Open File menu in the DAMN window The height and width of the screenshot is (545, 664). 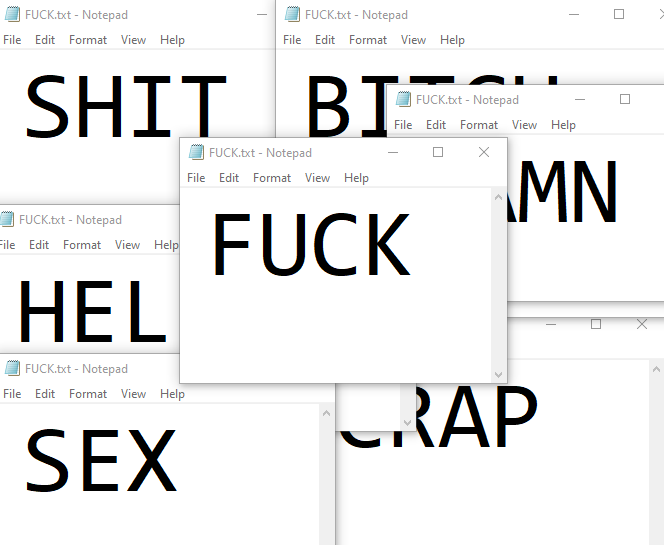(x=403, y=125)
